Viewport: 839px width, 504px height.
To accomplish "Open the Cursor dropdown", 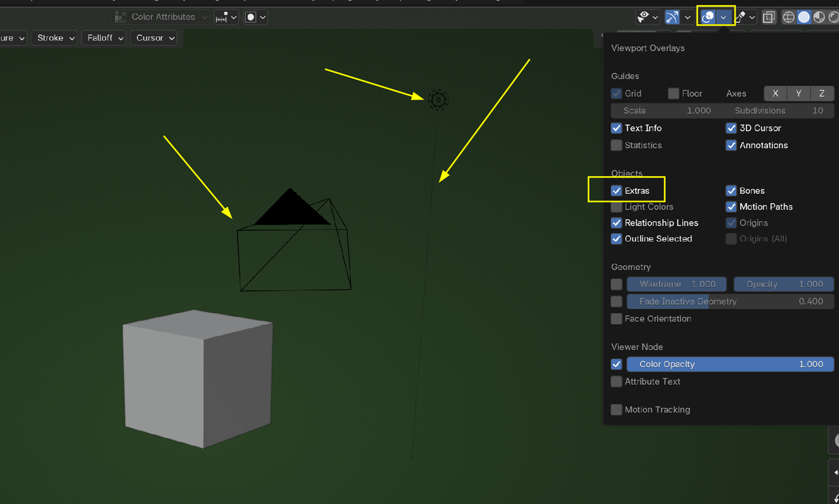I will point(155,38).
